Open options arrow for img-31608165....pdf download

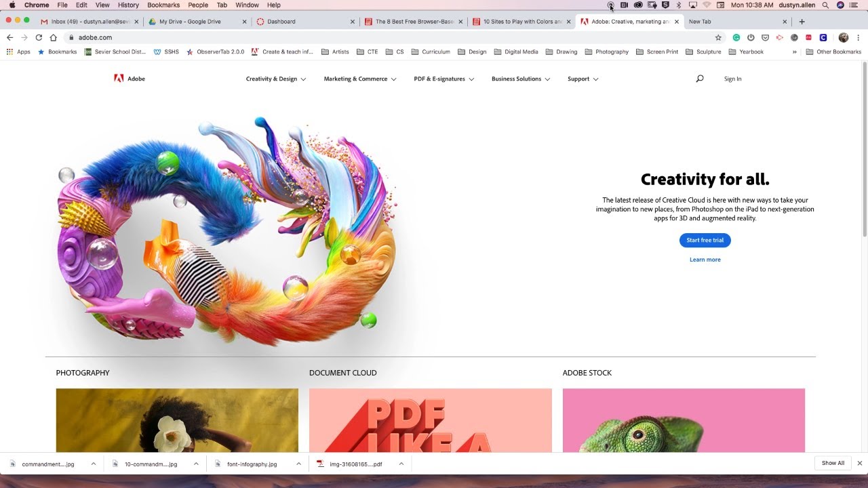click(401, 464)
